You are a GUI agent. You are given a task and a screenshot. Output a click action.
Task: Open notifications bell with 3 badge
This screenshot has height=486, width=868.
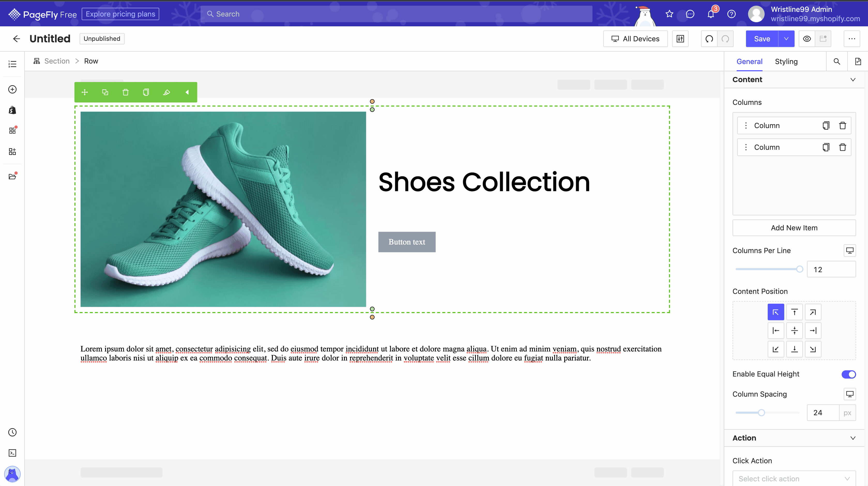click(x=711, y=14)
